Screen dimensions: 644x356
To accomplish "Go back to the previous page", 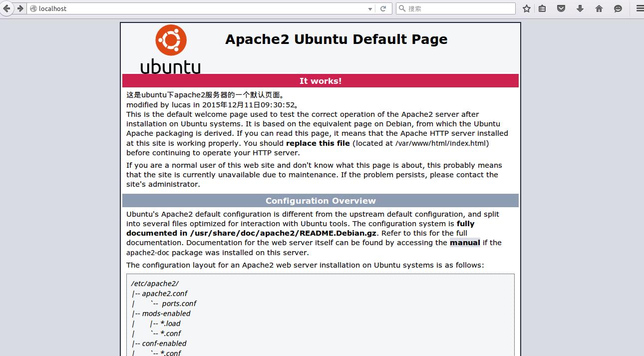I will click(x=7, y=8).
